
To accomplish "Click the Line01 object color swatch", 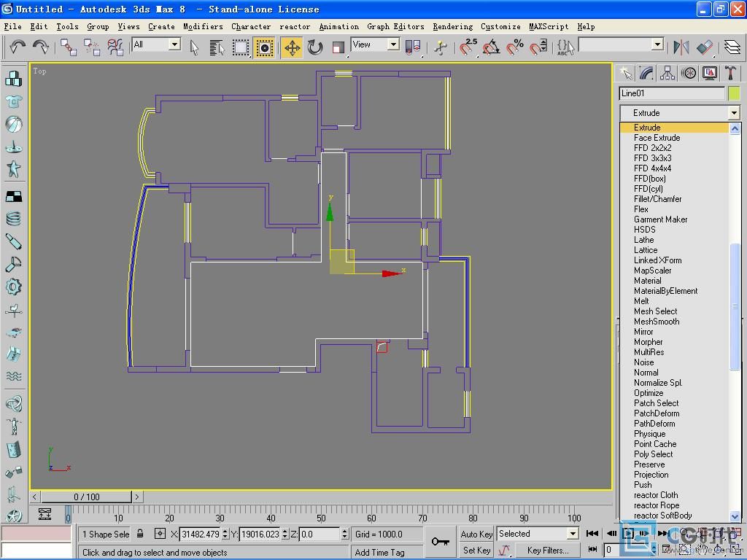I will 734,93.
